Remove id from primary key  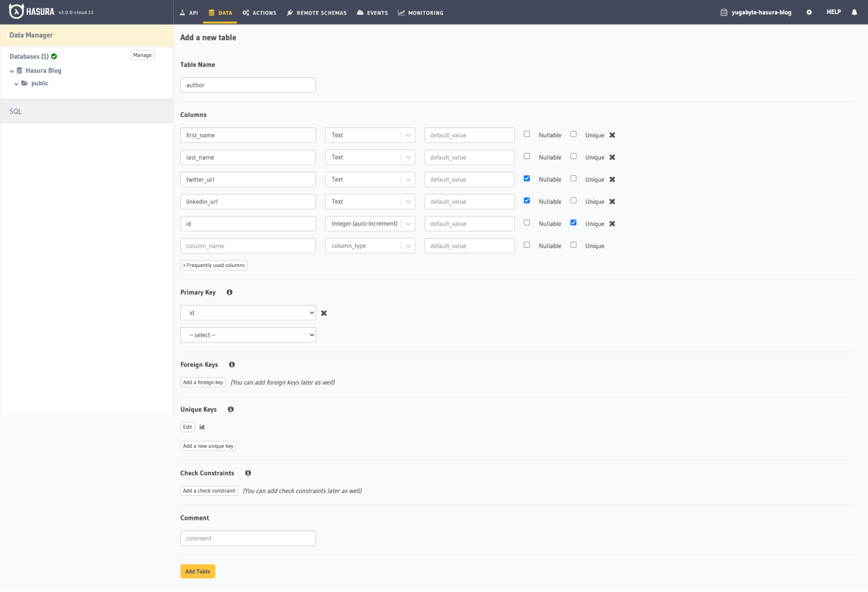coord(324,313)
